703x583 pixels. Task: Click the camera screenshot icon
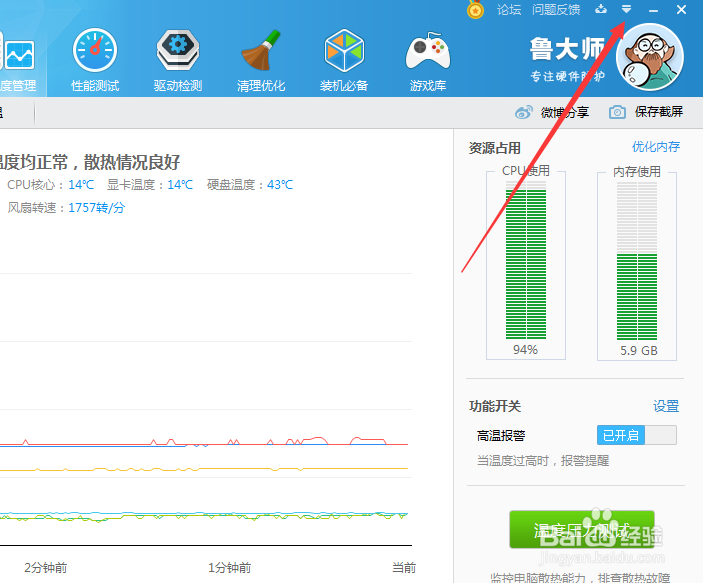click(x=617, y=112)
